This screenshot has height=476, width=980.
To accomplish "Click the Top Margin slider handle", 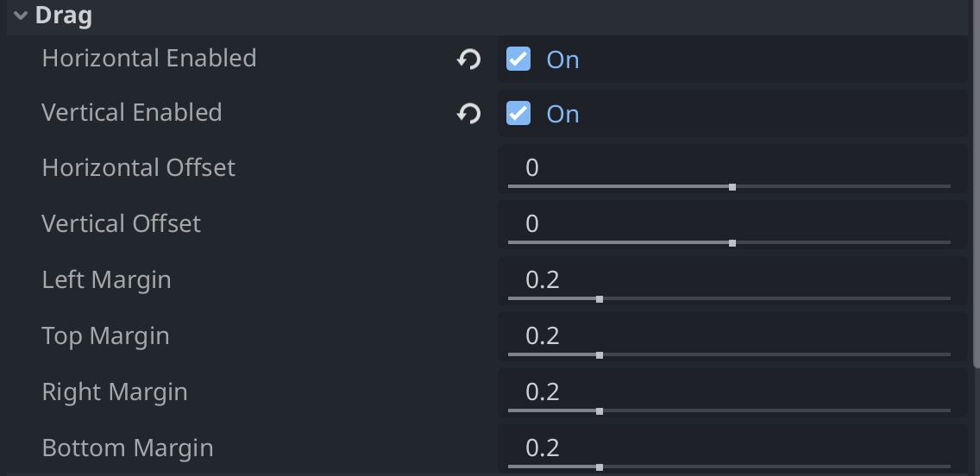I will click(x=600, y=355).
